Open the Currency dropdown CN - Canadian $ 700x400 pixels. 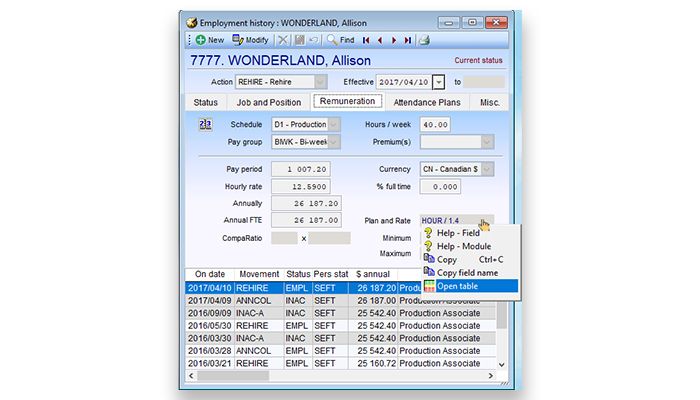pyautogui.click(x=487, y=169)
